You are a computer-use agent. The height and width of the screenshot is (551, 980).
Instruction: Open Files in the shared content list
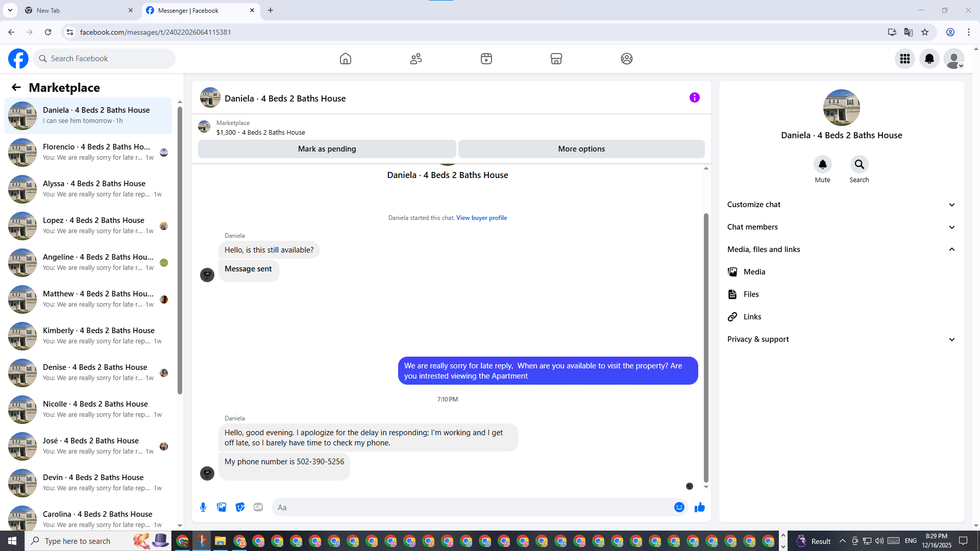842,294
